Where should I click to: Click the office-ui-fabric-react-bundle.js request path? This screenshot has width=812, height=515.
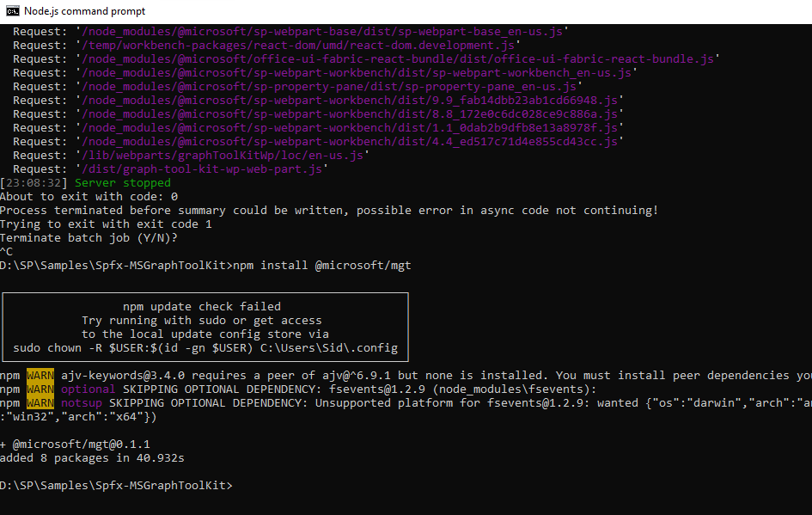pos(399,58)
